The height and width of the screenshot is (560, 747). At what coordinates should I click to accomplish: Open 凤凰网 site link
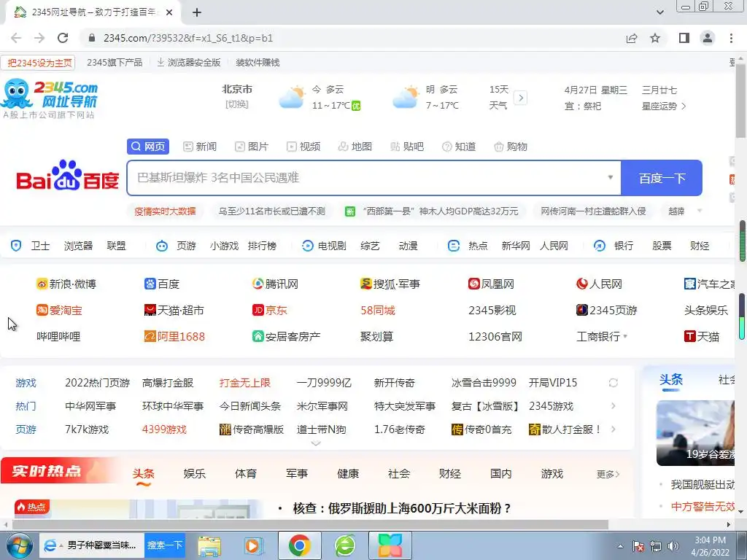point(491,284)
